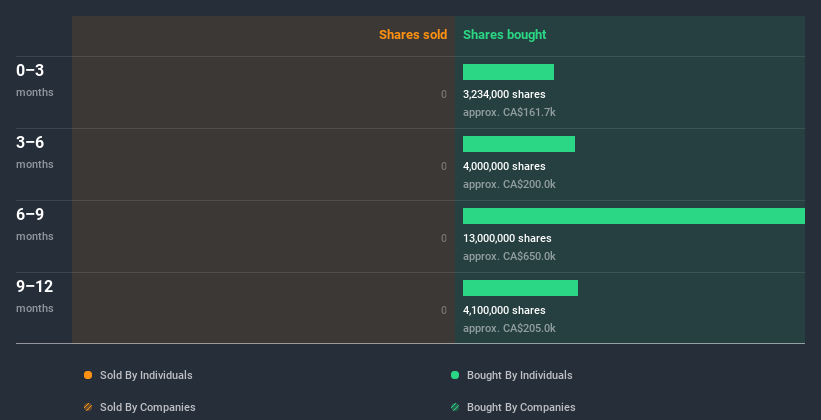Click the Shares bought column header

(505, 35)
